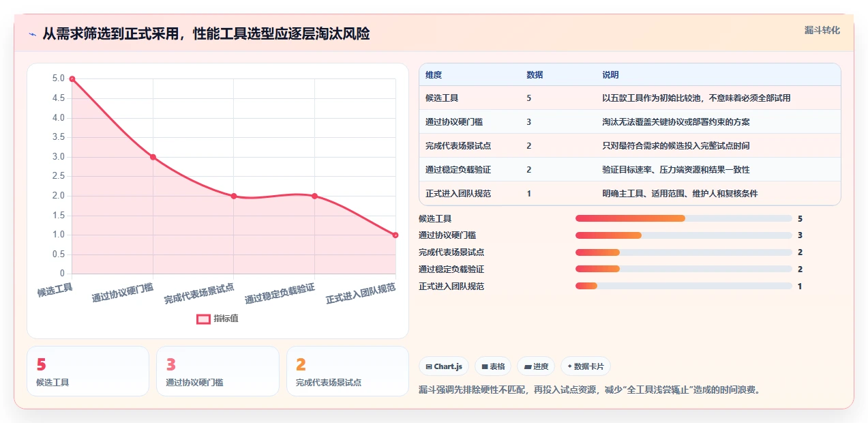Click the 指标值 legend label
This screenshot has height=423, width=868.
point(226,319)
